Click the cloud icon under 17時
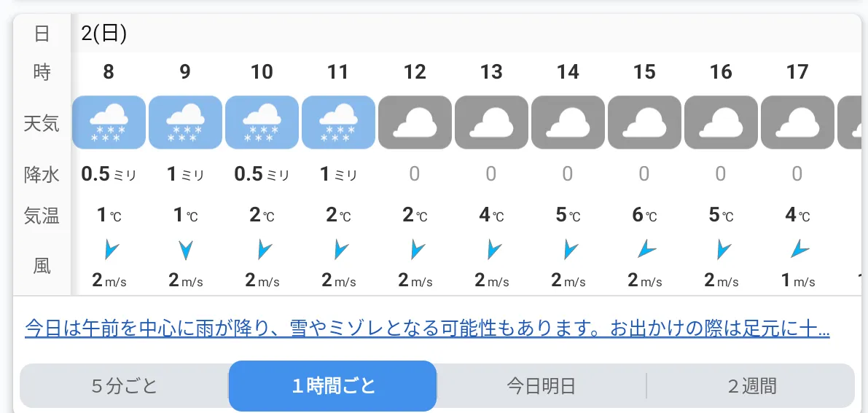 tap(798, 122)
